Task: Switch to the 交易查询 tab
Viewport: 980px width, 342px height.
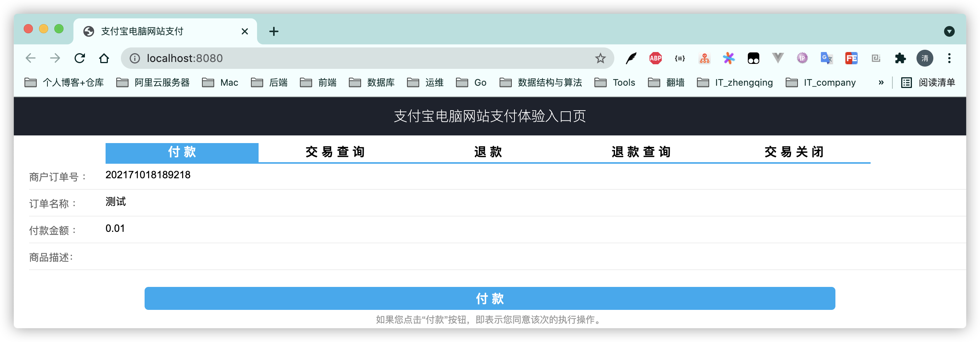Action: tap(335, 152)
